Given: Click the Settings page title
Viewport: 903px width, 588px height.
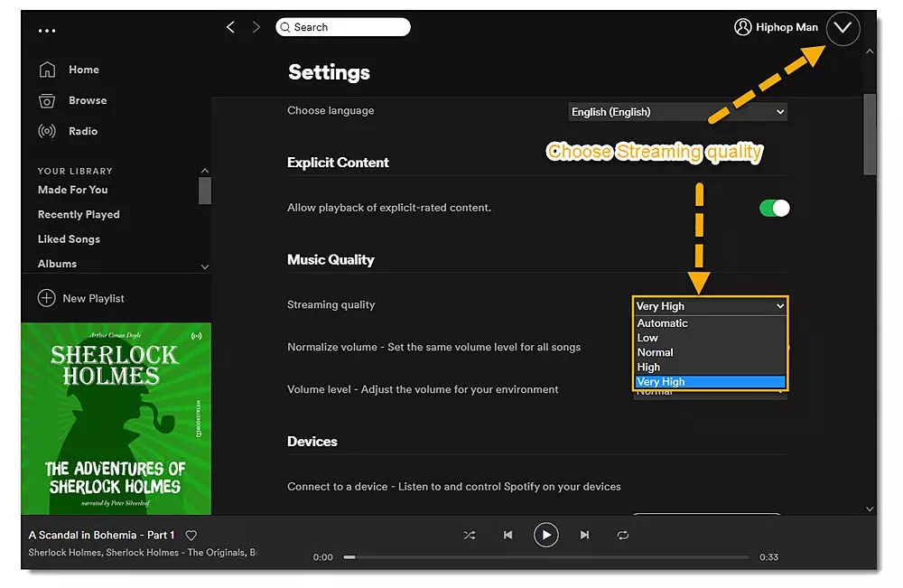Looking at the screenshot, I should pyautogui.click(x=329, y=72).
